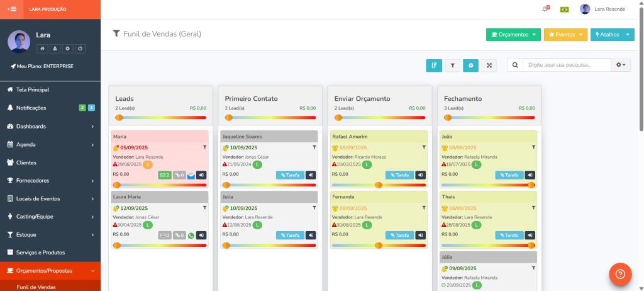Open the notifications bell in top bar
644x291 pixels.
click(x=545, y=9)
